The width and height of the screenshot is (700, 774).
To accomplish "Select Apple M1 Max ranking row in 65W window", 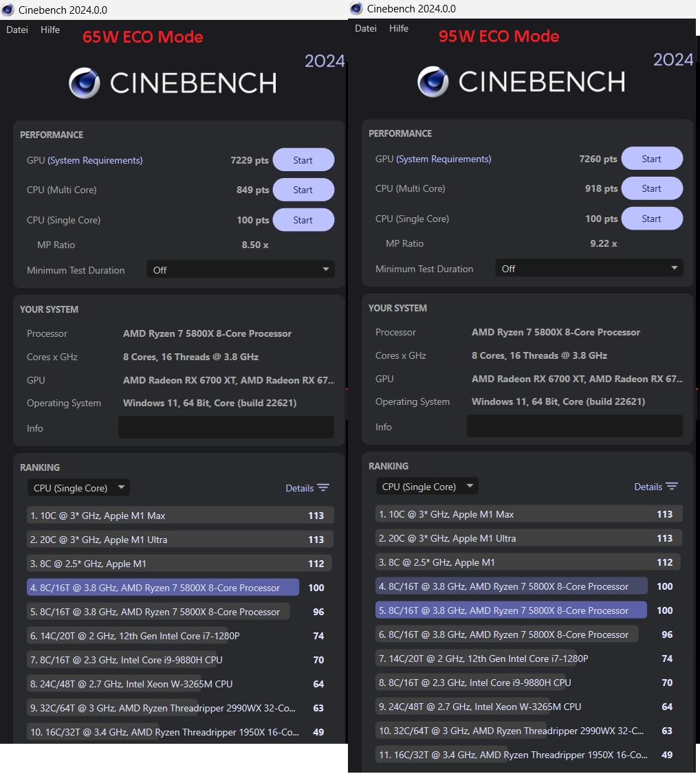I will tap(180, 516).
